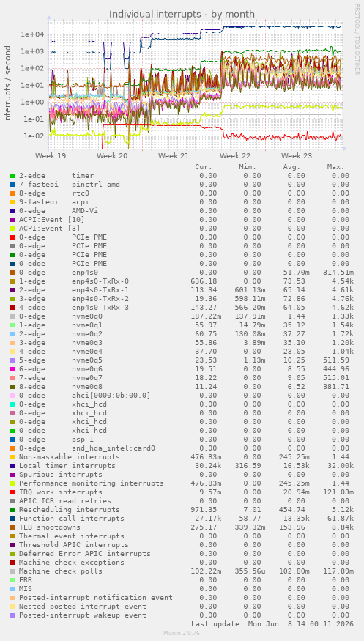Image resolution: width=364 pixels, height=641 pixels.
Task: Click the purple swatch for ACPI:Event [10]
Action: click(x=12, y=220)
